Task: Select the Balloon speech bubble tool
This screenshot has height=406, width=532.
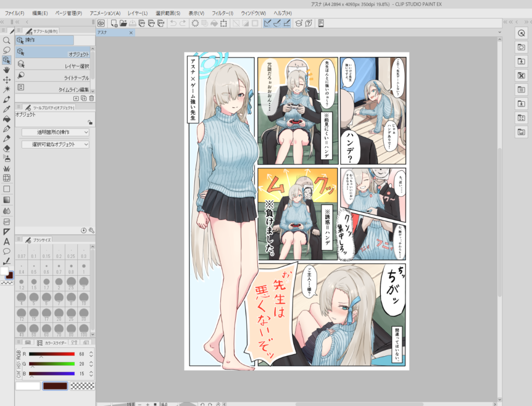Action: coord(6,251)
